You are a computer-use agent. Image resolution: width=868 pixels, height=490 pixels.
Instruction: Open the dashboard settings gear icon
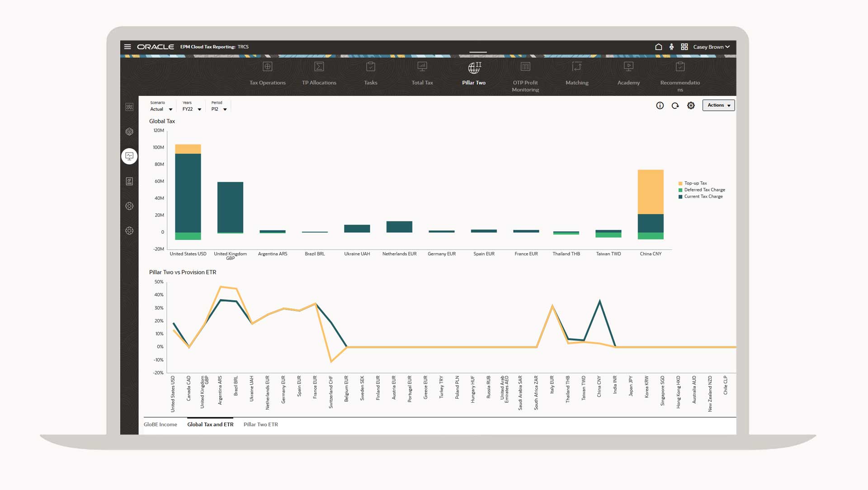(x=691, y=105)
